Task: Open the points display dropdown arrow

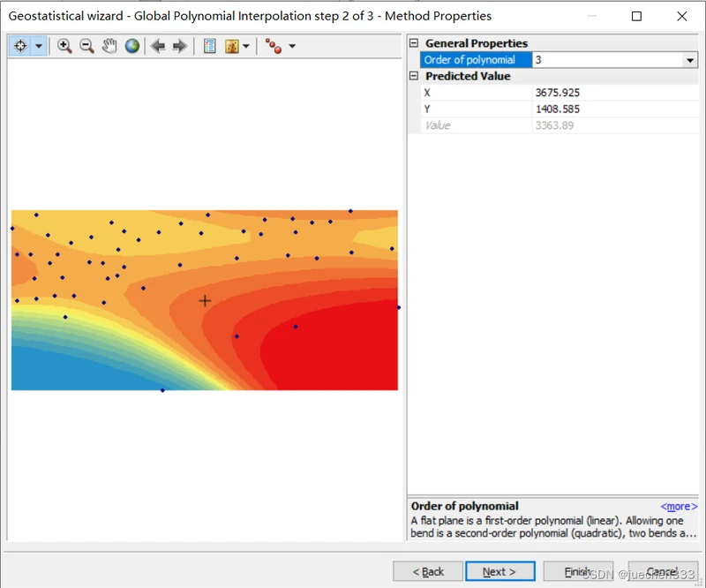Action: coord(292,46)
